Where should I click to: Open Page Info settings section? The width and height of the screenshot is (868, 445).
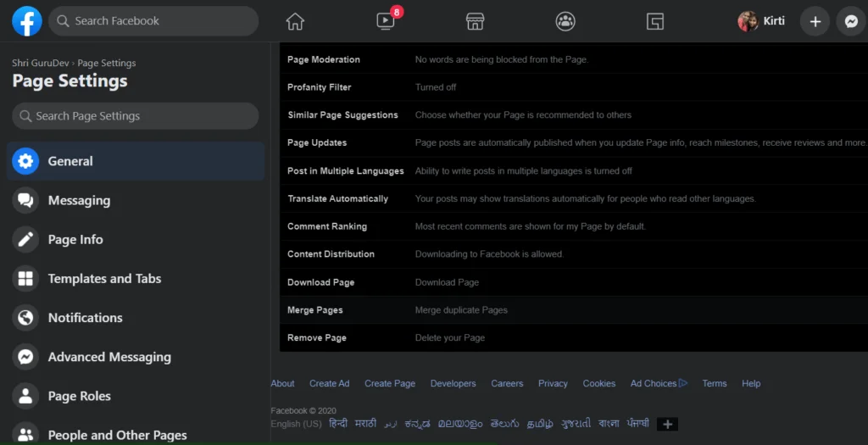75,240
